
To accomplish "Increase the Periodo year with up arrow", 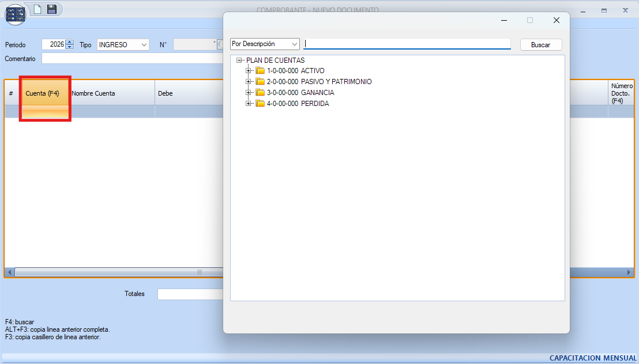I will [70, 42].
